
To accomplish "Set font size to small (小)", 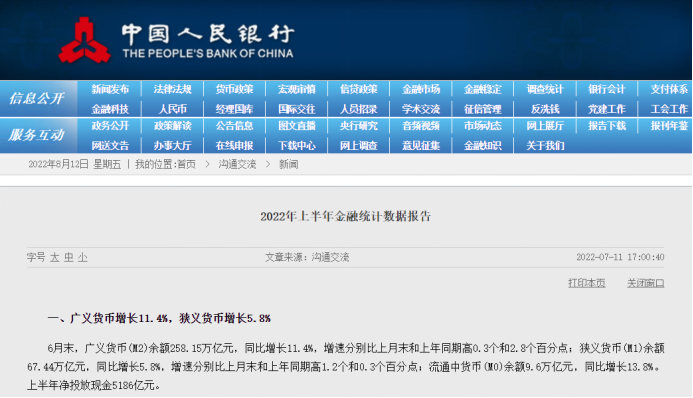I will click(x=83, y=257).
